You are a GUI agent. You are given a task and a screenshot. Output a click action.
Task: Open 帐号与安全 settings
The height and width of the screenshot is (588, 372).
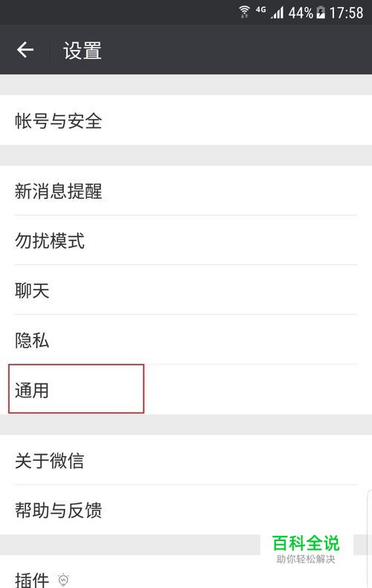click(186, 121)
